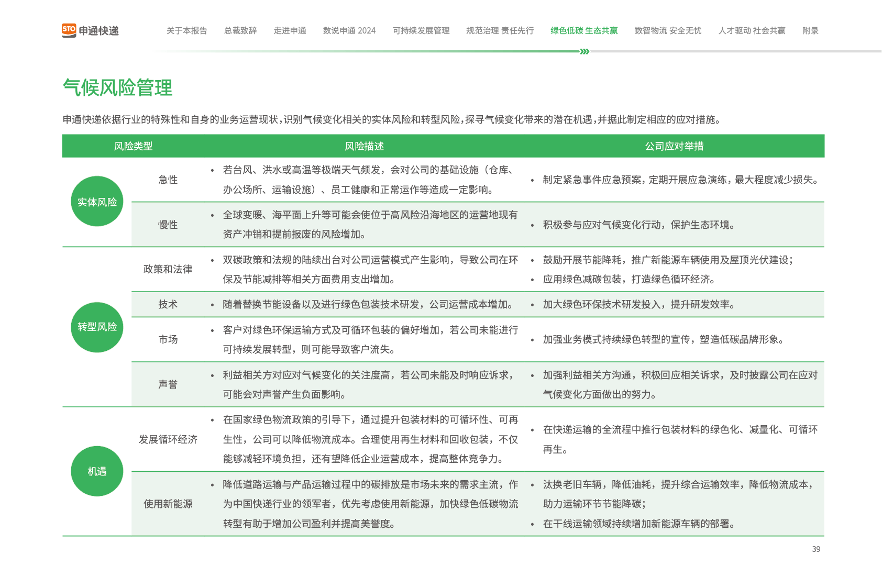Click the page number 39
The image size is (882, 588).
pyautogui.click(x=816, y=549)
